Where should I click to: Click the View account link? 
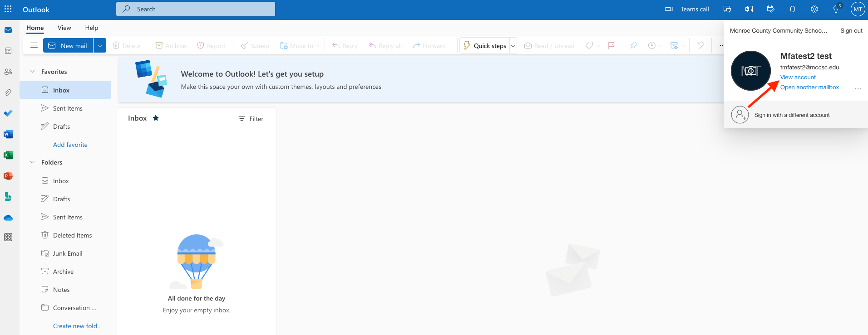(x=798, y=78)
